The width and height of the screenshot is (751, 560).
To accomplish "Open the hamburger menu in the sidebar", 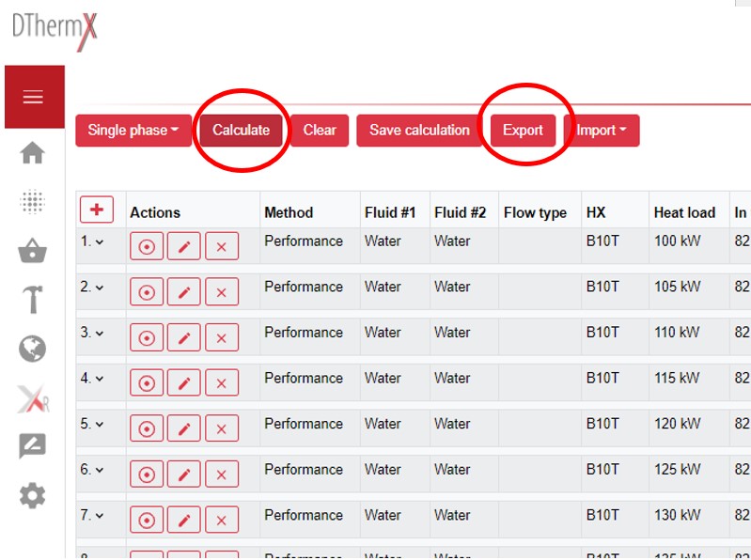I will [34, 97].
